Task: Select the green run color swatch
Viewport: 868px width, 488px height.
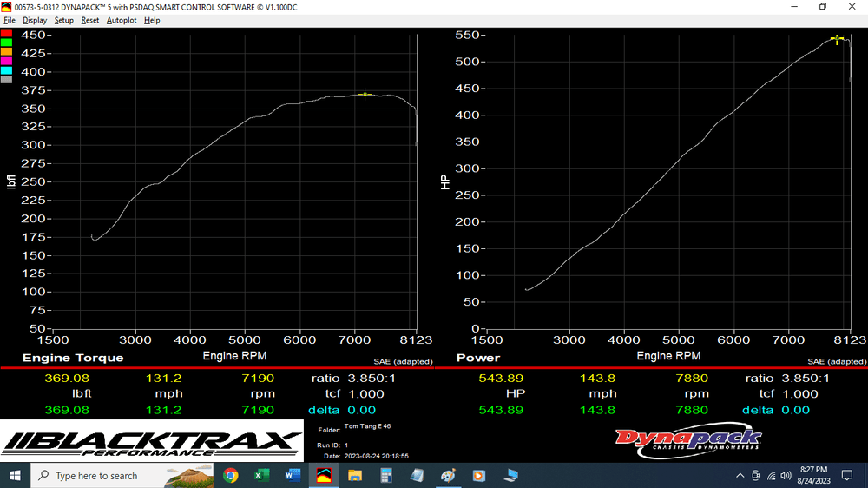Action: (7, 43)
